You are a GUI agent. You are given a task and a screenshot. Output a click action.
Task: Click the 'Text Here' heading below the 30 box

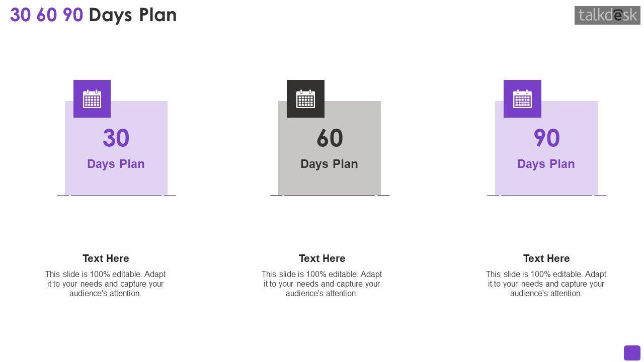(x=106, y=258)
